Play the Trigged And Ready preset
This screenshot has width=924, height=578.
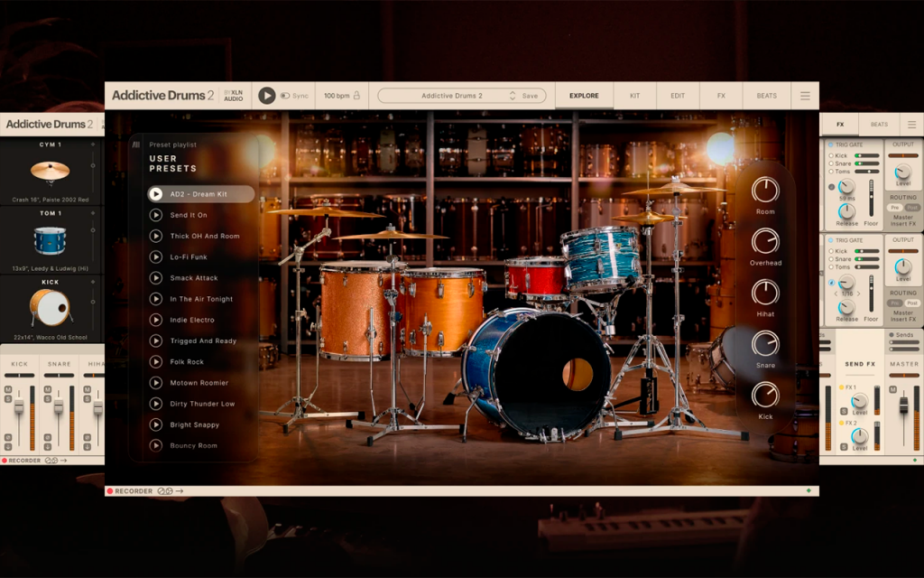click(155, 340)
